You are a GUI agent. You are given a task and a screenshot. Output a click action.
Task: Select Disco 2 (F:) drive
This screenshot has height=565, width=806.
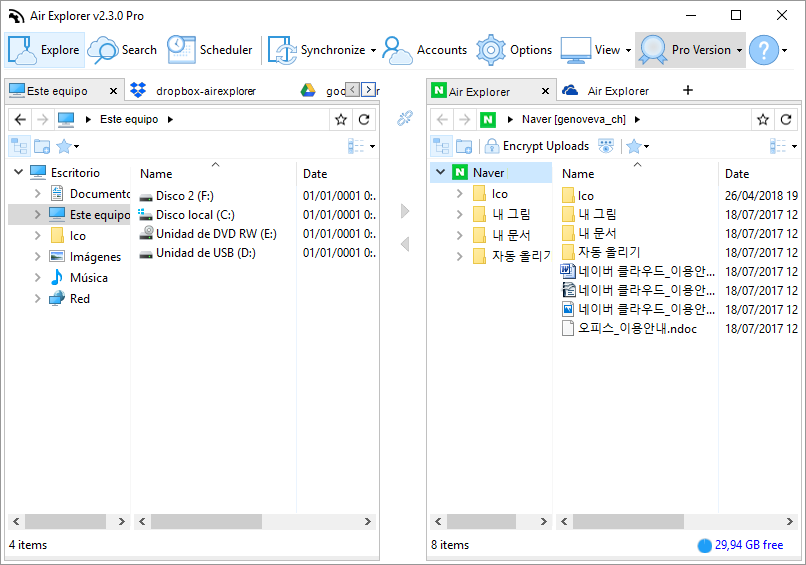177,196
